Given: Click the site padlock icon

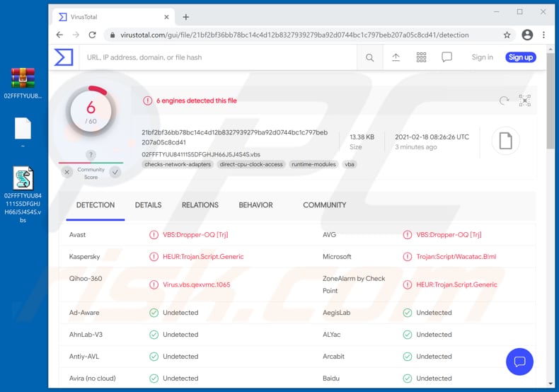Looking at the screenshot, I should click(x=113, y=35).
